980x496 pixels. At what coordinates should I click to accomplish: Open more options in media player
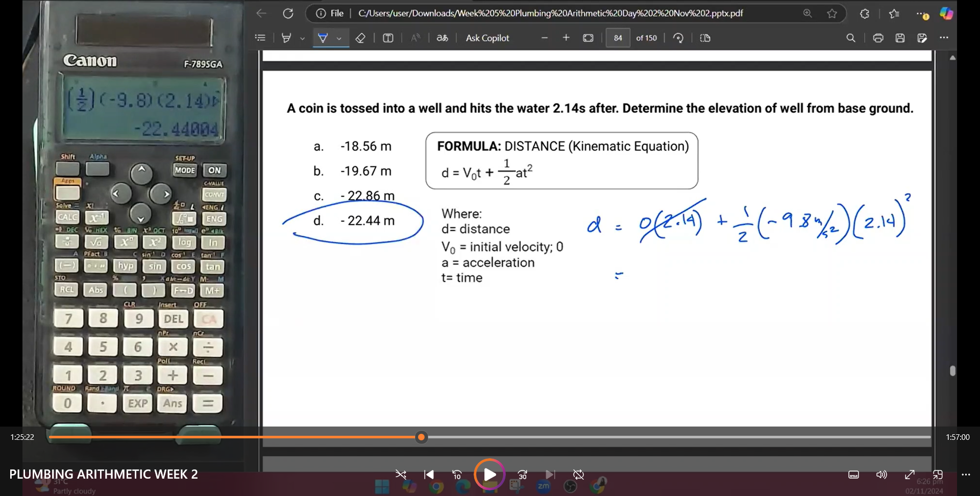coord(966,475)
